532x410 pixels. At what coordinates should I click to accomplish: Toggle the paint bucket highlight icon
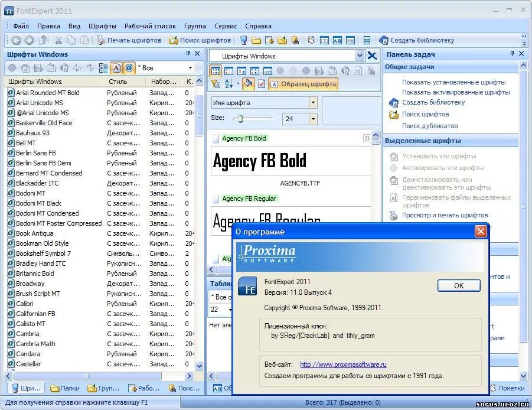(249, 84)
